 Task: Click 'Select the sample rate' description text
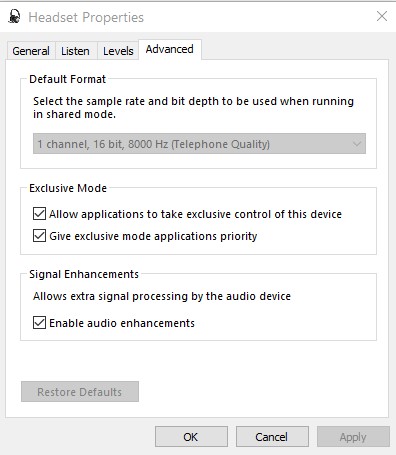tap(193, 107)
